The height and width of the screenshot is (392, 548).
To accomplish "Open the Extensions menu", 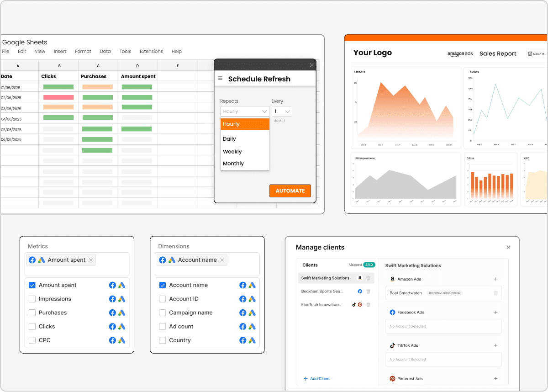I will pos(151,52).
